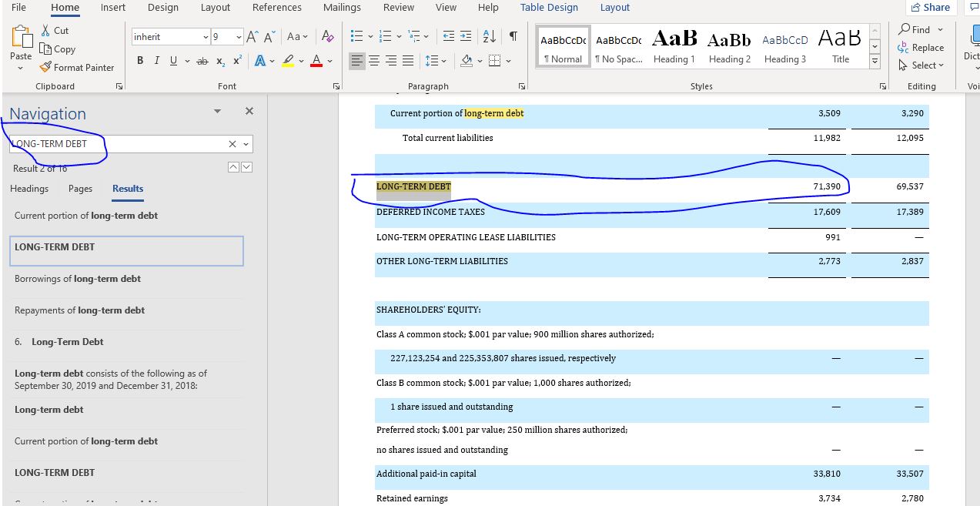980x506 pixels.
Task: Expand the Styles gallery more arrow
Action: tap(875, 60)
